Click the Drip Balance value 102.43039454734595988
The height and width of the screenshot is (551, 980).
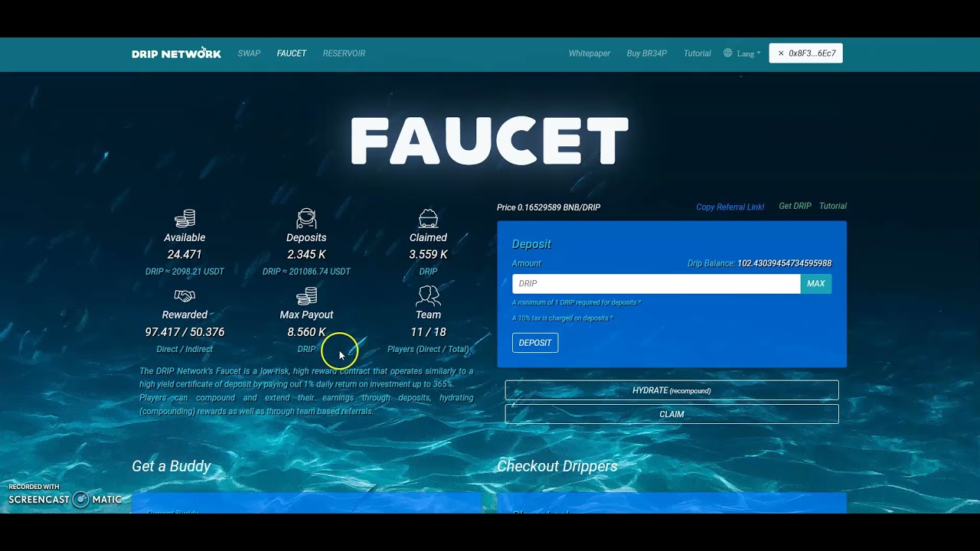pos(784,263)
